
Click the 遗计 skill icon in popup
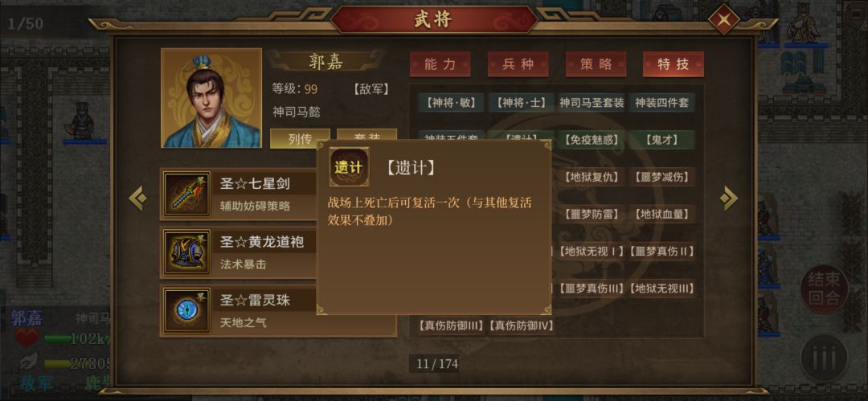tap(350, 166)
